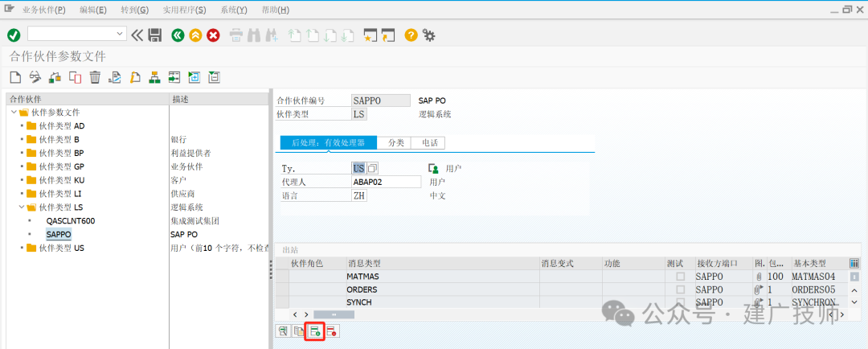Click the Delete trash can icon
868x349 pixels.
coord(95,77)
